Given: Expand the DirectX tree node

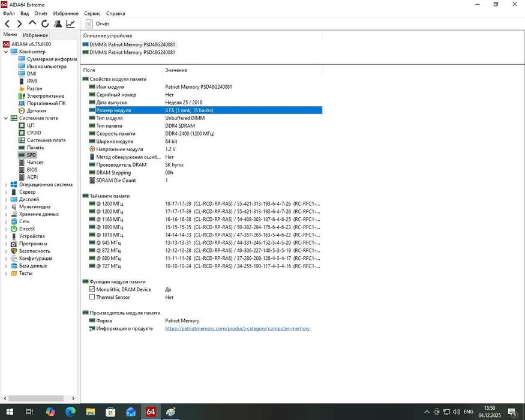Looking at the screenshot, I should (x=5, y=229).
